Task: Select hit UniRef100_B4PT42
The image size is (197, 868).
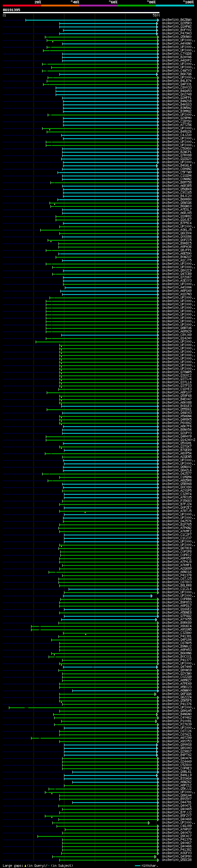Action: click(177, 755)
